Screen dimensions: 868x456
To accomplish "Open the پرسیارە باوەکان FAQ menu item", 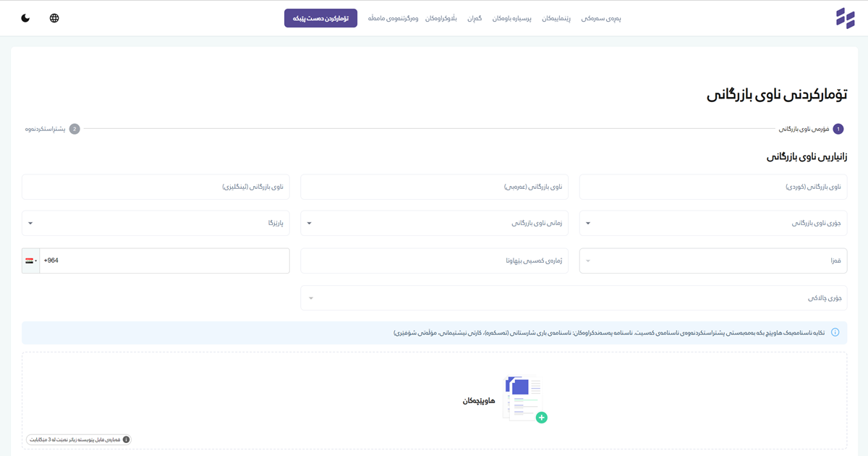I will tap(512, 18).
